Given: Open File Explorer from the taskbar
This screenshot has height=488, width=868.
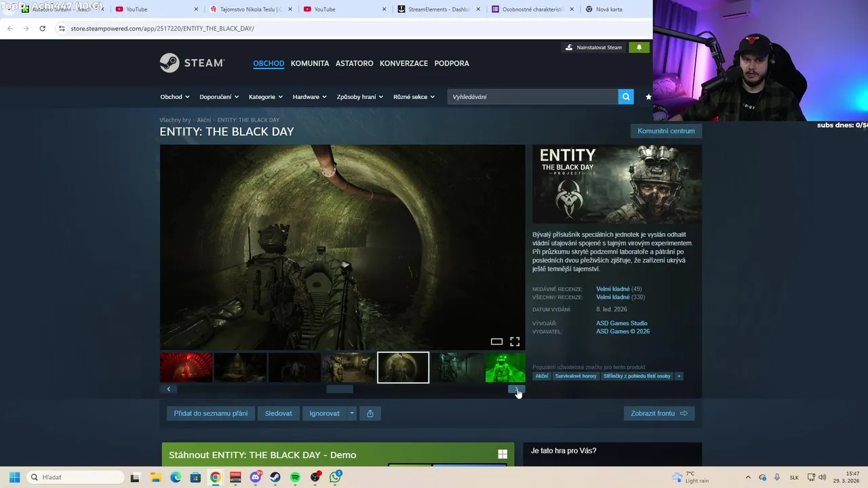Looking at the screenshot, I should tap(155, 477).
